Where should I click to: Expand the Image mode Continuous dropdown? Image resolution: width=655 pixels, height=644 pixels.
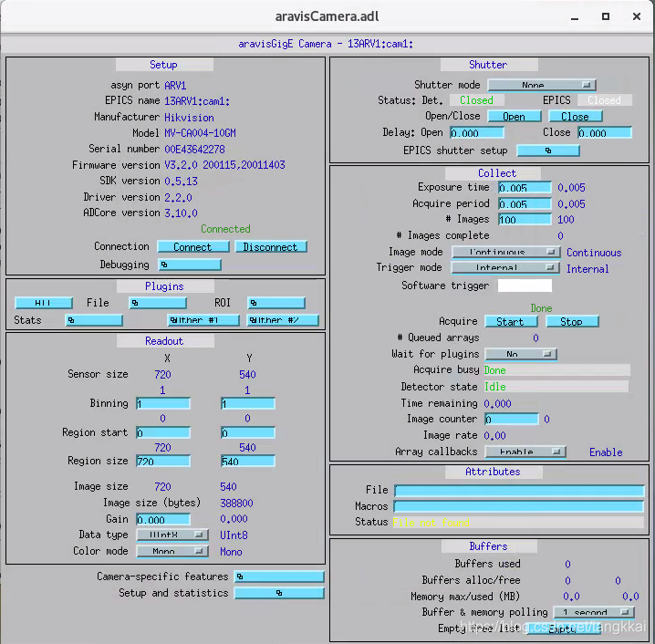(506, 252)
